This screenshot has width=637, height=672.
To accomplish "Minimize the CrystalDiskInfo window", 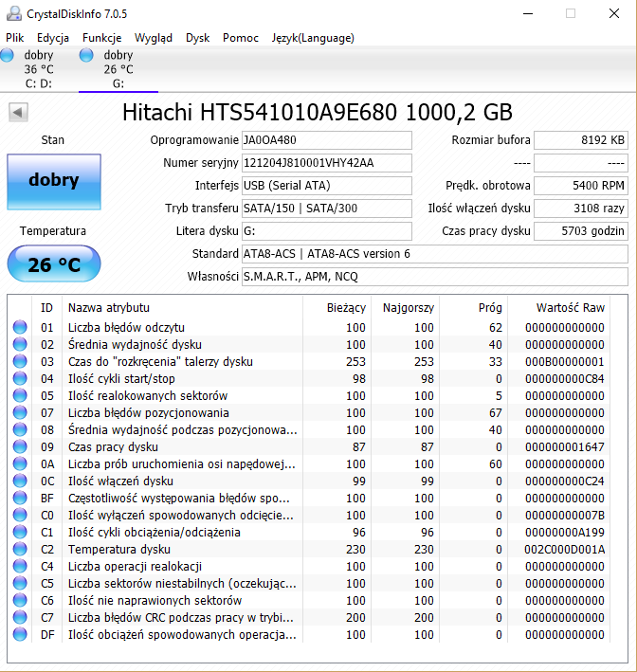I will [x=528, y=13].
